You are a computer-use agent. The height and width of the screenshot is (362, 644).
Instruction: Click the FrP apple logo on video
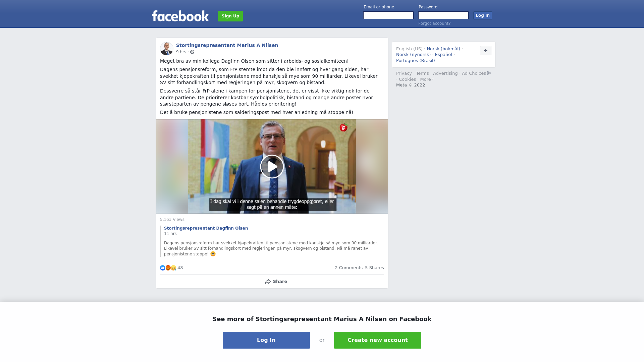[x=343, y=127]
